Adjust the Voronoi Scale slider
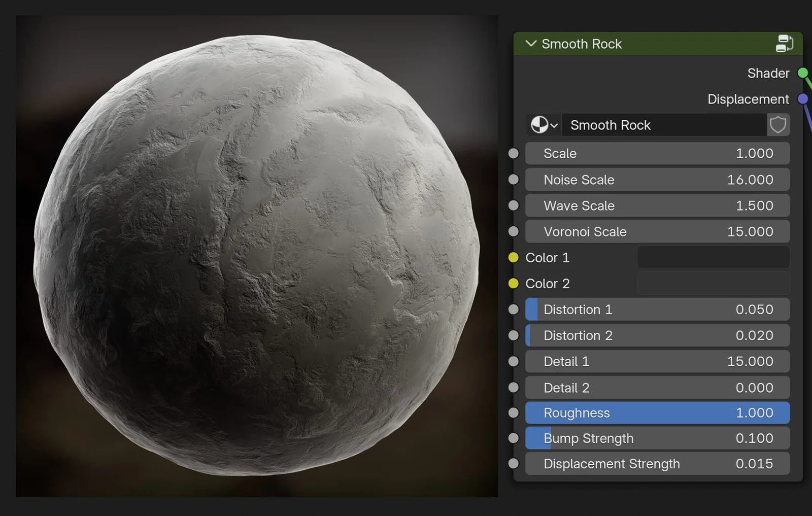The image size is (812, 516). pos(657,231)
